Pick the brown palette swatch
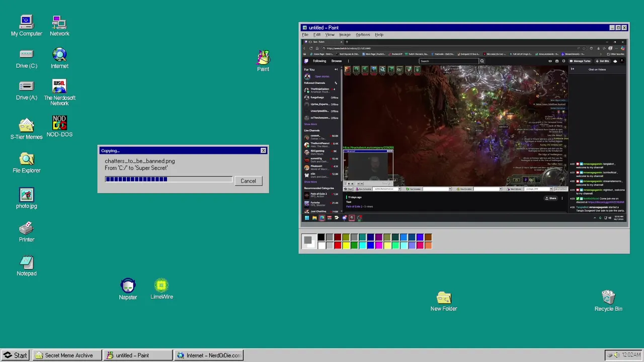644x362 pixels. (x=428, y=237)
